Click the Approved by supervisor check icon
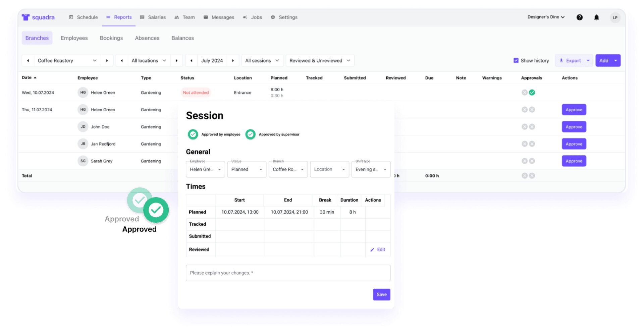 pos(250,134)
